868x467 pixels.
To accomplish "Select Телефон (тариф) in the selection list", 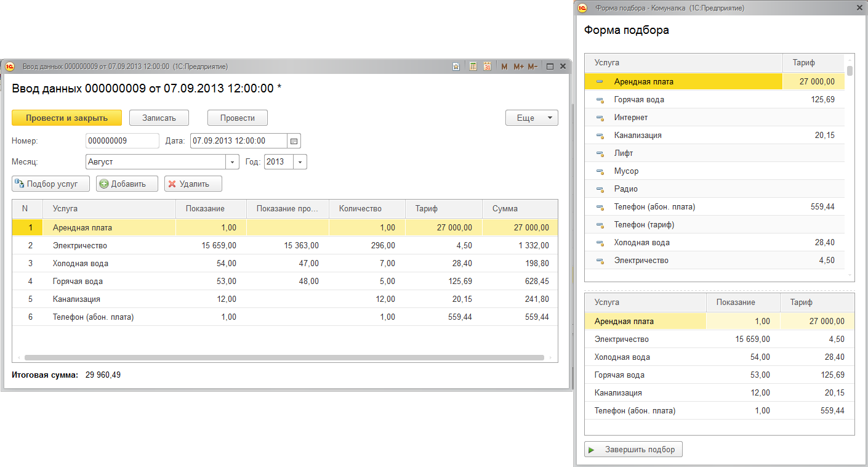I will tap(715, 225).
